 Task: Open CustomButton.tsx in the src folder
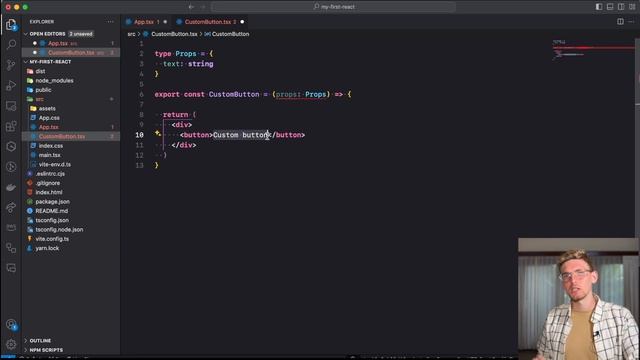point(62,136)
